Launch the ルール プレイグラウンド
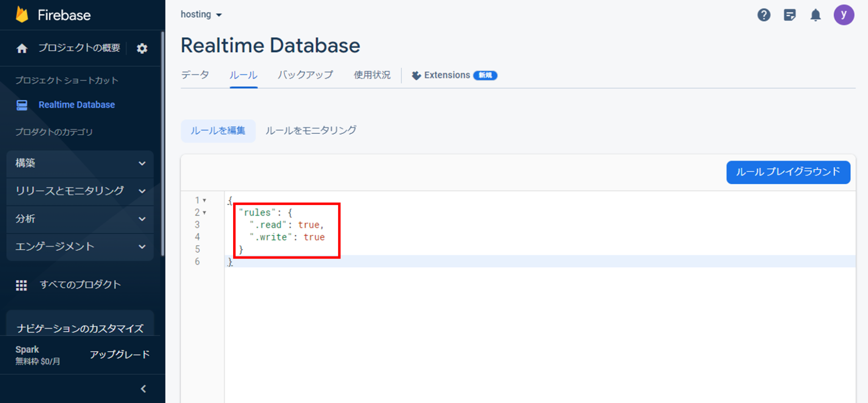868x403 pixels. (788, 172)
